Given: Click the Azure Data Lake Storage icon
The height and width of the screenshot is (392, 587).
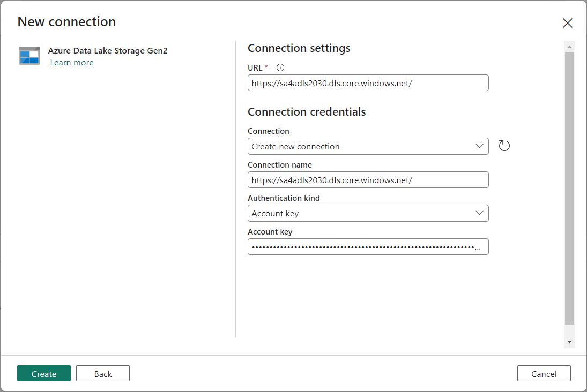Looking at the screenshot, I should coord(29,56).
